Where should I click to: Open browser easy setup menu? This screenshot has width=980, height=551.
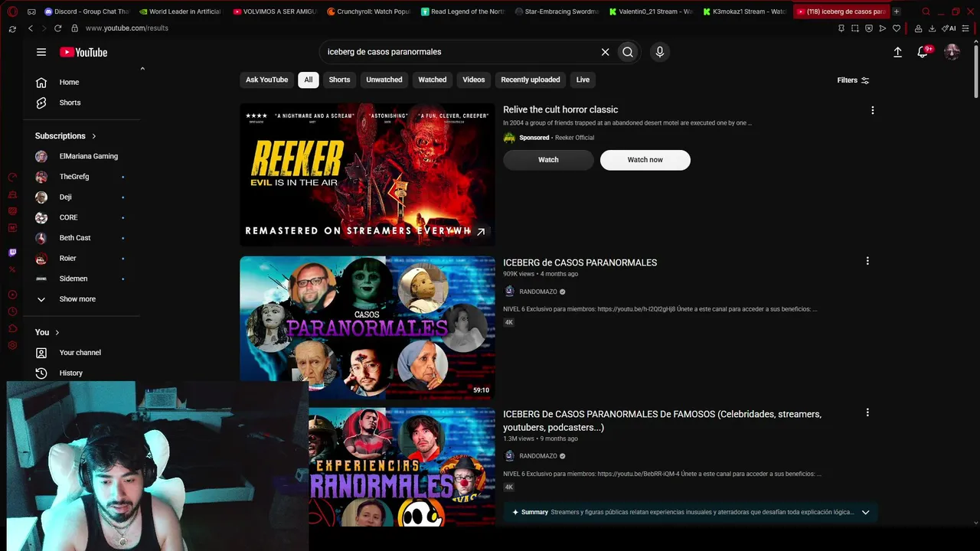click(965, 28)
